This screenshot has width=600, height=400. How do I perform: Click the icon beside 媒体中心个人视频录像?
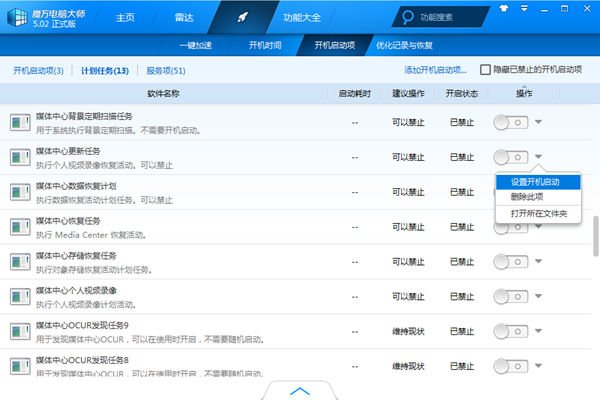pyautogui.click(x=20, y=296)
